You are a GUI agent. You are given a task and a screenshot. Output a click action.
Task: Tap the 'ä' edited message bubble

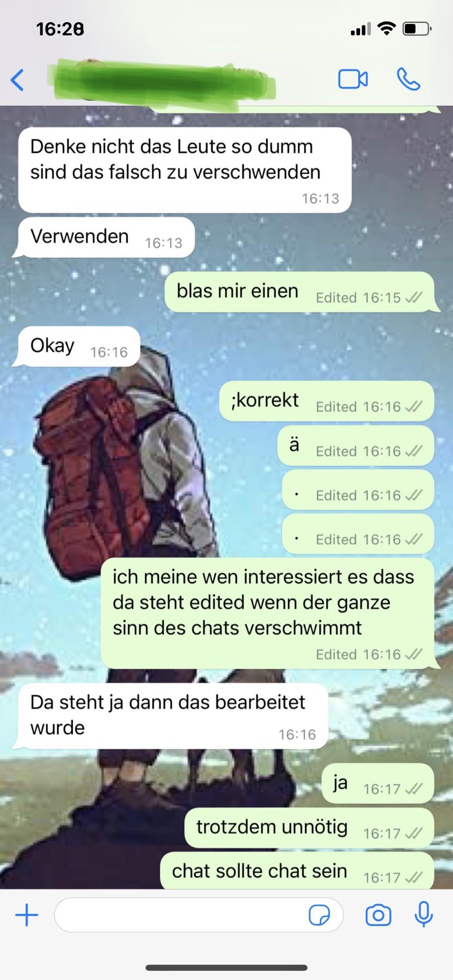coord(355,445)
